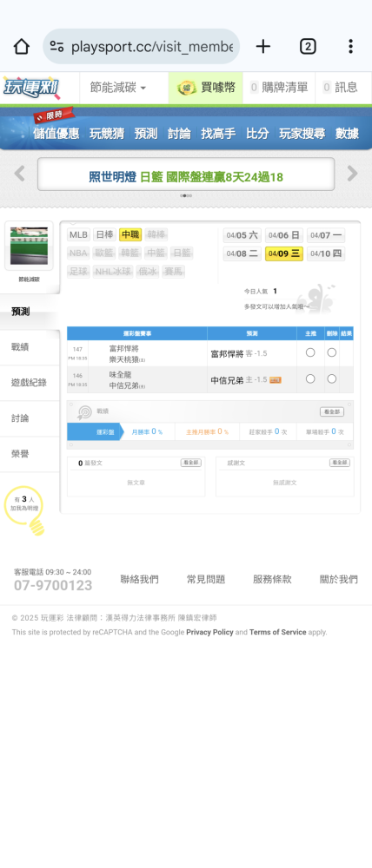Click 看全部 in 戰績 section
This screenshot has height=868, width=372.
331,411
